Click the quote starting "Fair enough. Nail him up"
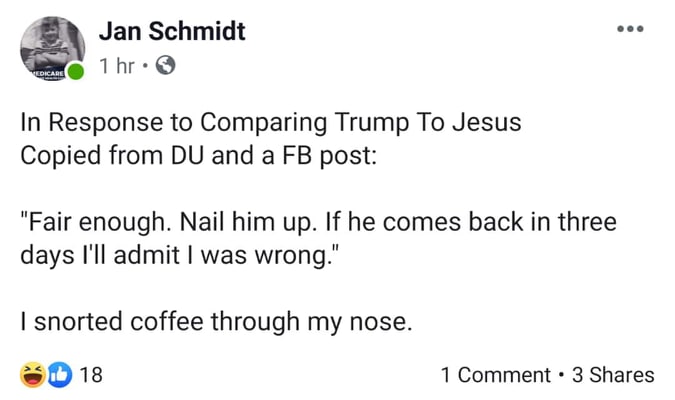675x400 pixels. 318,221
